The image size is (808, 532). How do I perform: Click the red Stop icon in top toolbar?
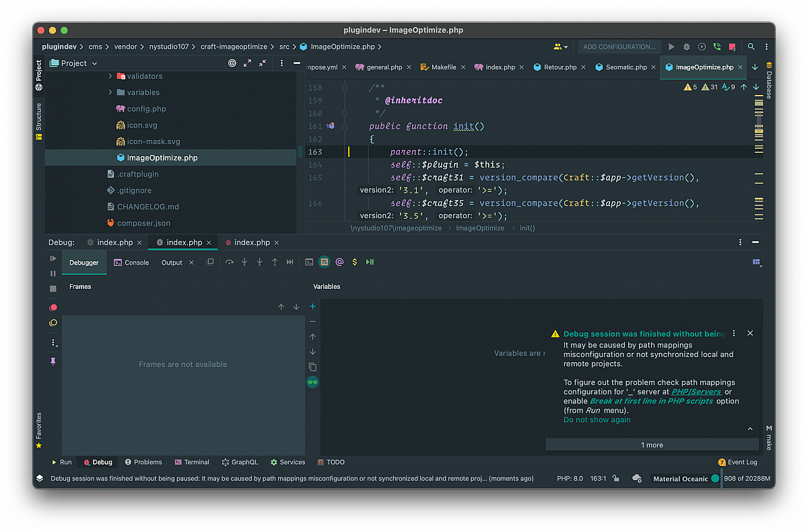click(x=732, y=47)
